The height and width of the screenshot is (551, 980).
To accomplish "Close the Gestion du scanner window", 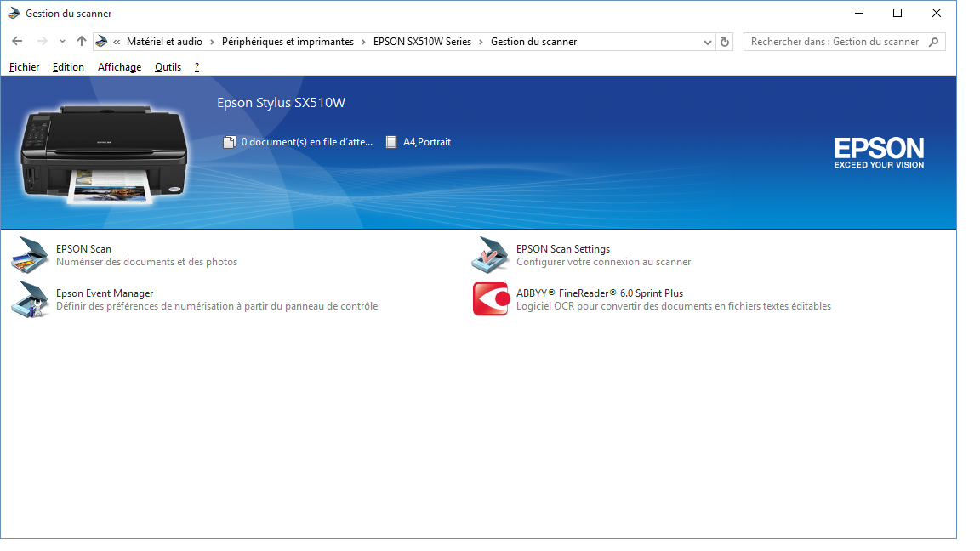I will (937, 13).
